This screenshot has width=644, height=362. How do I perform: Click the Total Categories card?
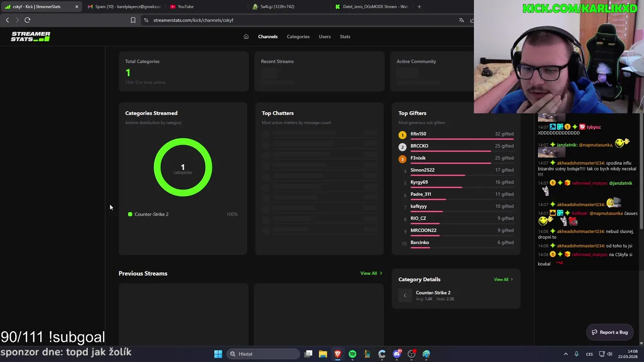pos(183,71)
